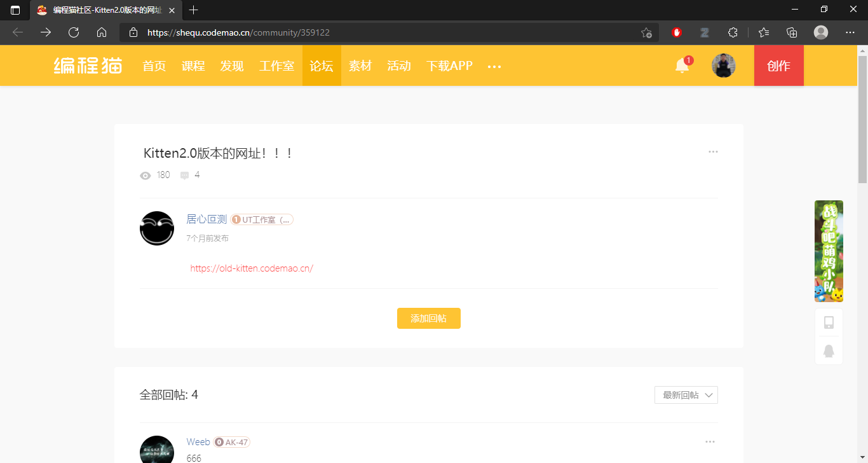Click the post title Kitten2.0版本的网址
This screenshot has height=463, width=868.
click(x=218, y=153)
